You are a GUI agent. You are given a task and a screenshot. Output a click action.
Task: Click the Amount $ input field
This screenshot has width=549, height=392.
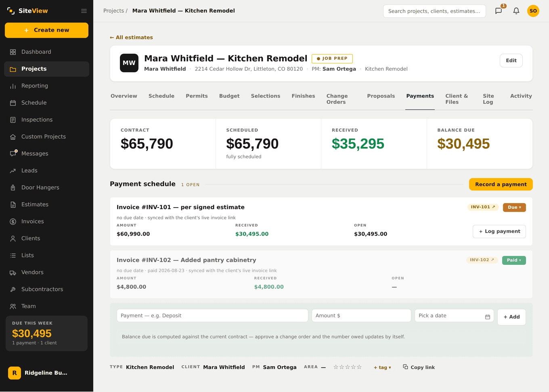click(361, 316)
